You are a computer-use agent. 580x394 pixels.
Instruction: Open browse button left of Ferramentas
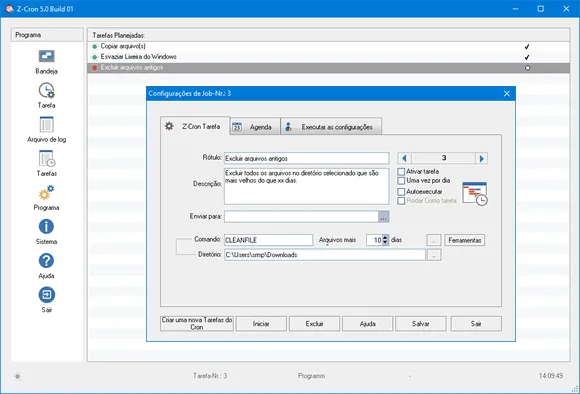click(x=434, y=240)
